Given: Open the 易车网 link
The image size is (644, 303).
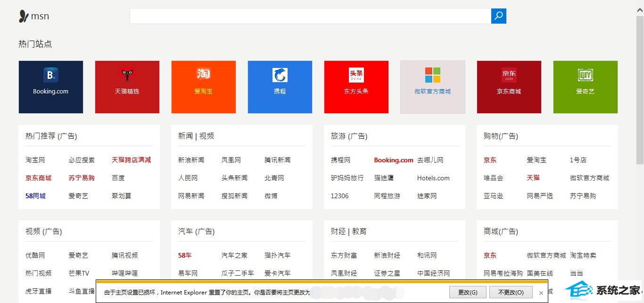Looking at the screenshot, I should 188,273.
